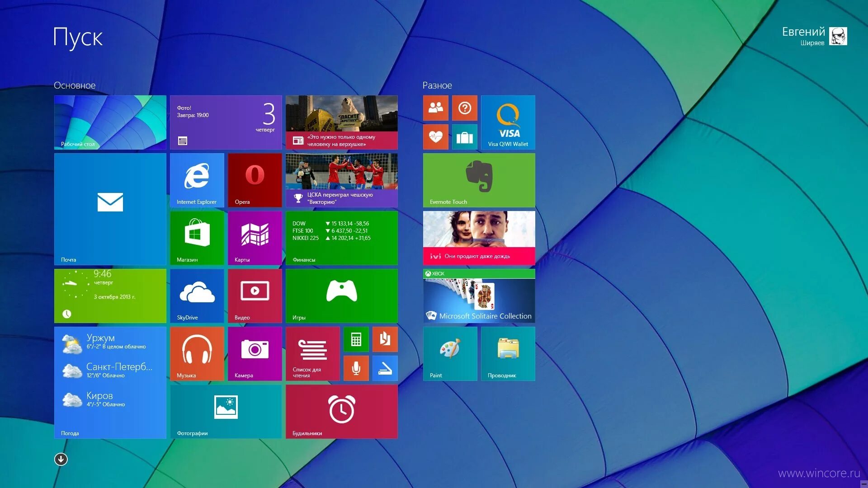Open SkyDrive cloud storage
The height and width of the screenshot is (488, 868).
[x=197, y=296]
